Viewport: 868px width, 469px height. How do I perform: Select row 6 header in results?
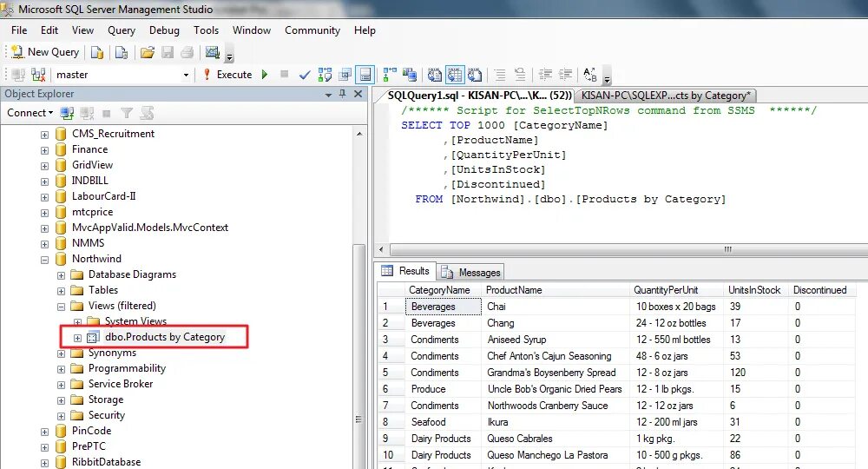click(x=391, y=389)
